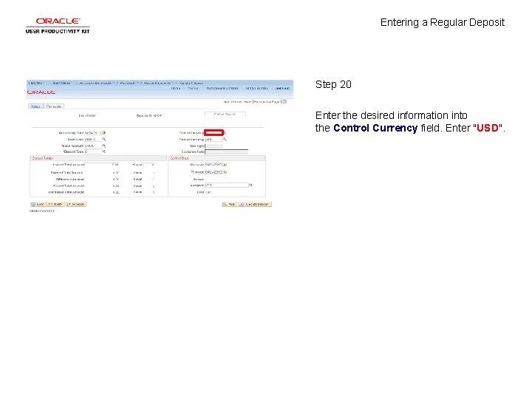
Task: Focus the Assigned user field
Action: pos(227,185)
